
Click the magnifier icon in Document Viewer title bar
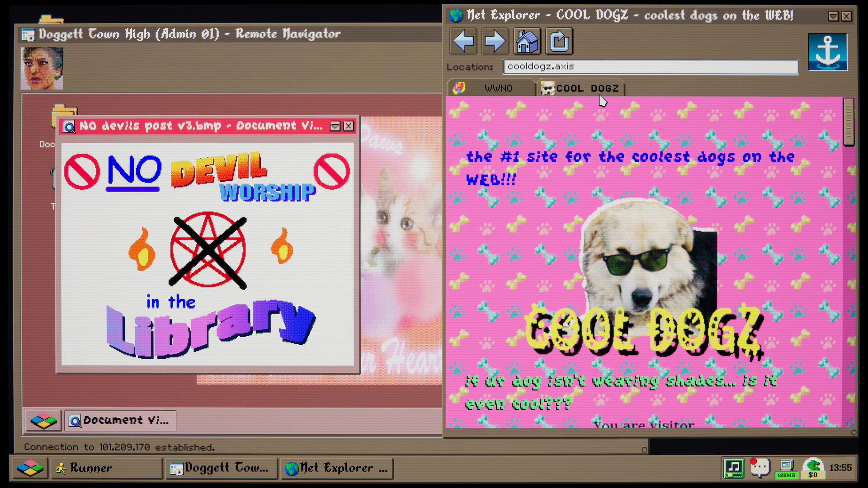coord(69,127)
